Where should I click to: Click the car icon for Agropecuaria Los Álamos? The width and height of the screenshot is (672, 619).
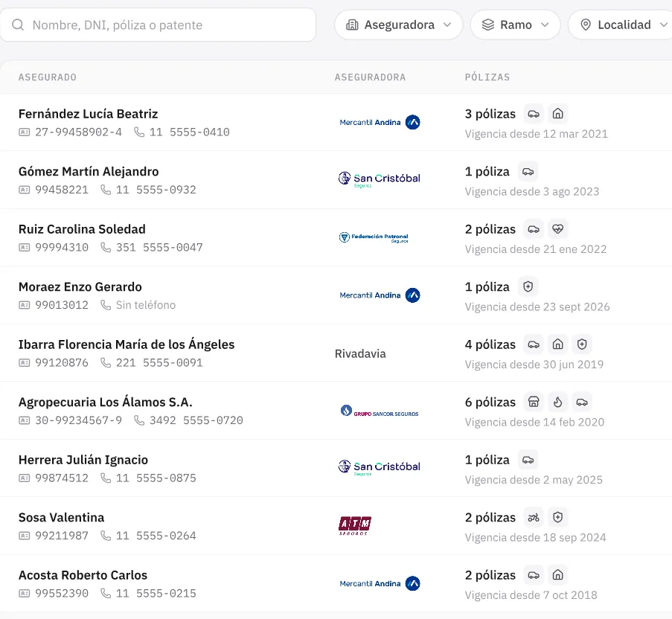pyautogui.click(x=581, y=402)
